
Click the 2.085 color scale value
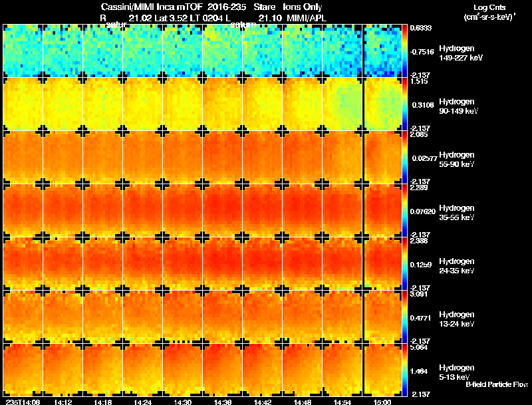coord(419,134)
